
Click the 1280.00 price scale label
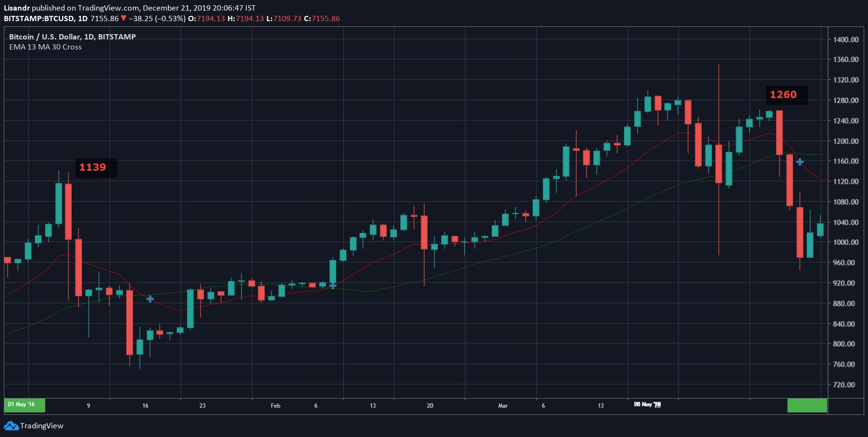846,100
